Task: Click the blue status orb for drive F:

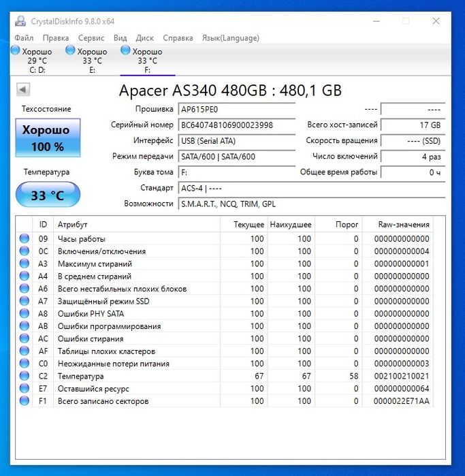Action: coord(125,50)
